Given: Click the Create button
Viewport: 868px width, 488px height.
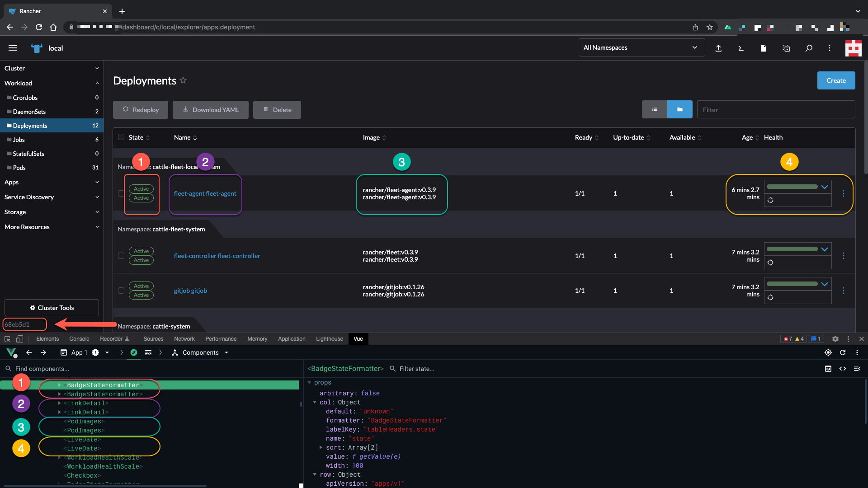Looking at the screenshot, I should pyautogui.click(x=836, y=80).
